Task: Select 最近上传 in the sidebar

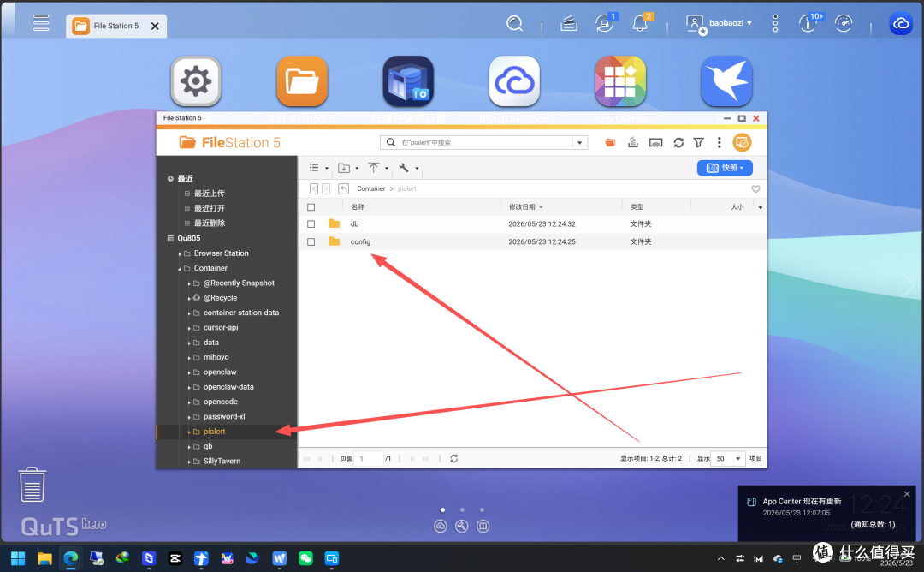Action: coord(210,194)
